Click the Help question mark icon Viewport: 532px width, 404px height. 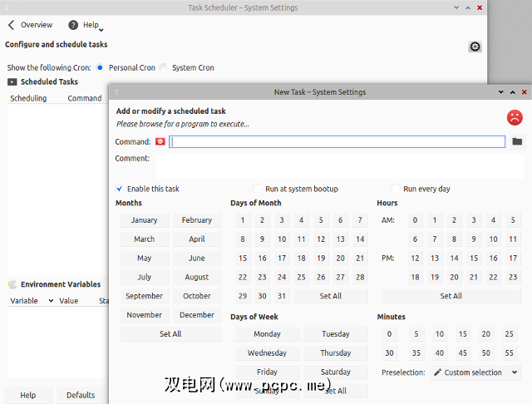click(73, 25)
